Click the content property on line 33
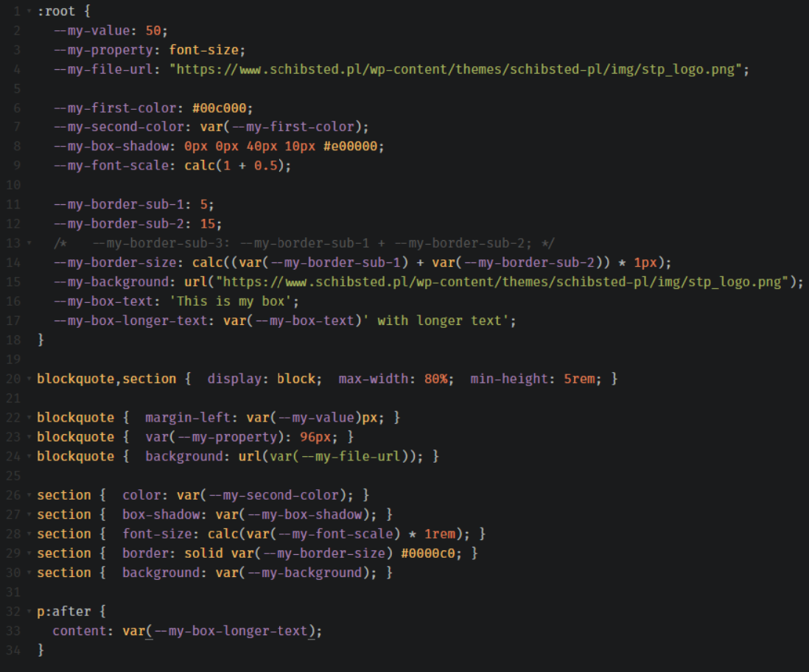 (79, 631)
